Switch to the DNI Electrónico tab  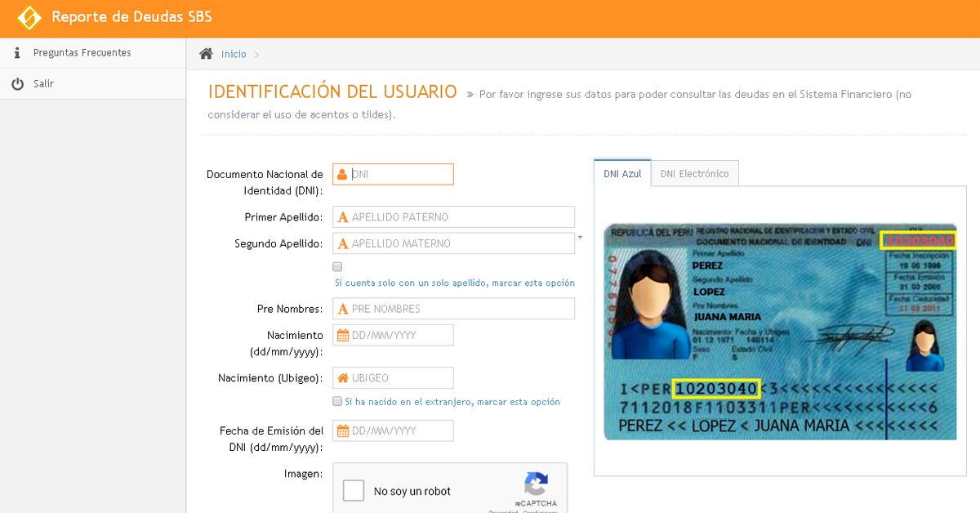[695, 174]
